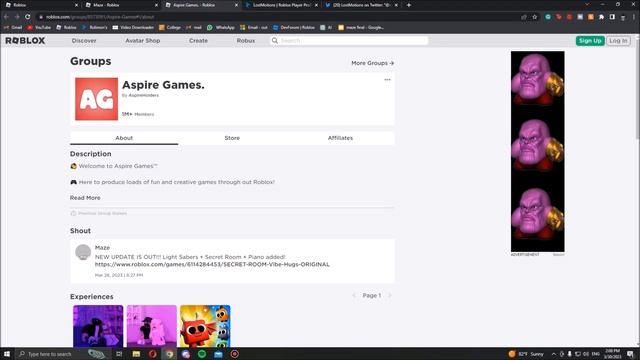
Task: Open the notifications icon in system tray
Action: click(x=631, y=354)
